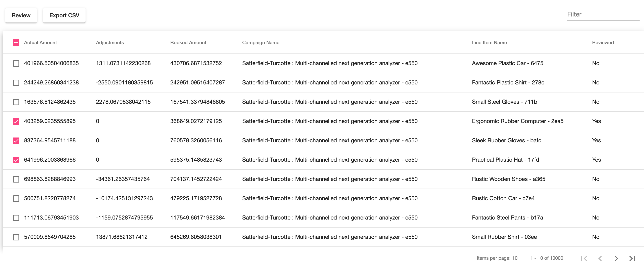Click the Review button
This screenshot has height=275, width=644.
click(21, 15)
